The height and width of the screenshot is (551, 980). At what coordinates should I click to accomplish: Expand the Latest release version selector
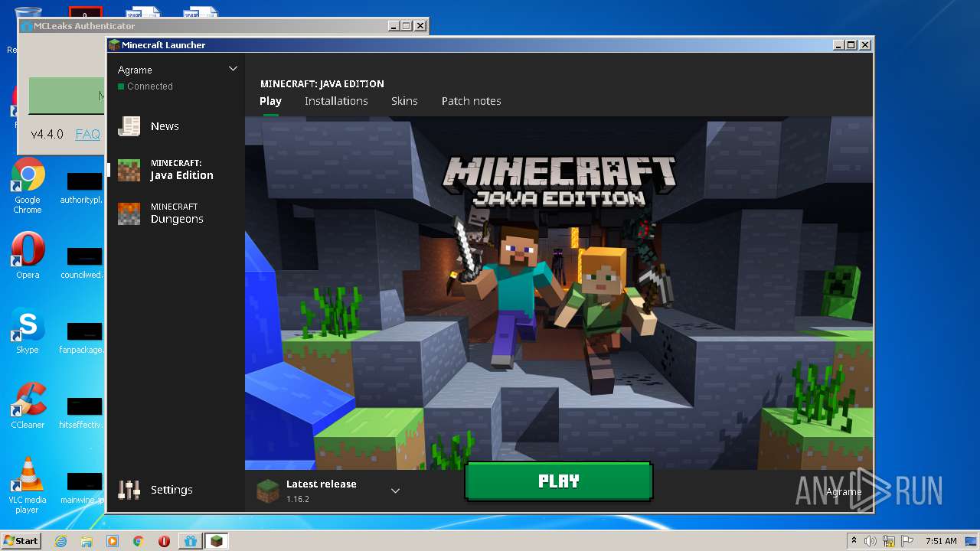[x=395, y=491]
